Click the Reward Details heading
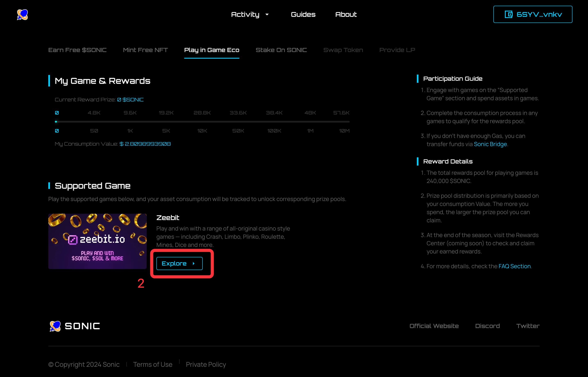 coord(448,161)
